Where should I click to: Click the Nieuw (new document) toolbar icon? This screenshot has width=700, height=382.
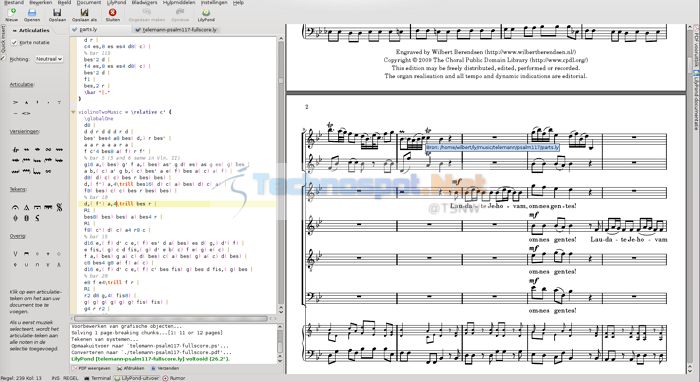(12, 14)
